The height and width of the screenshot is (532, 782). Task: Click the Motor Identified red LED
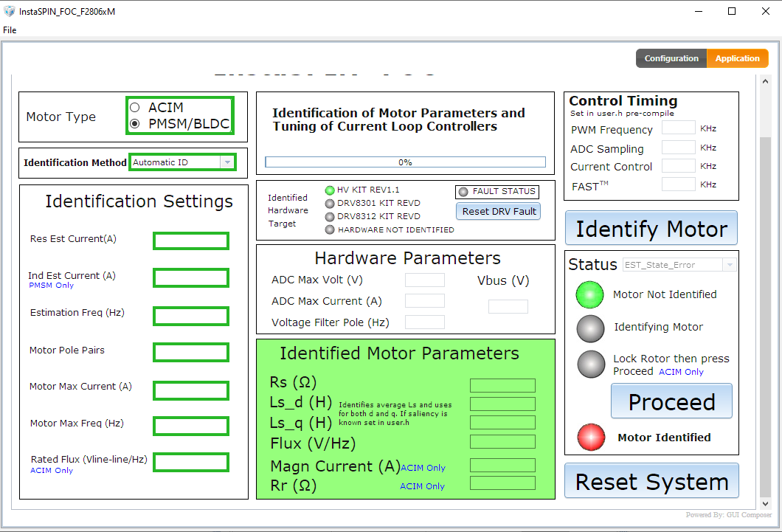coord(592,438)
